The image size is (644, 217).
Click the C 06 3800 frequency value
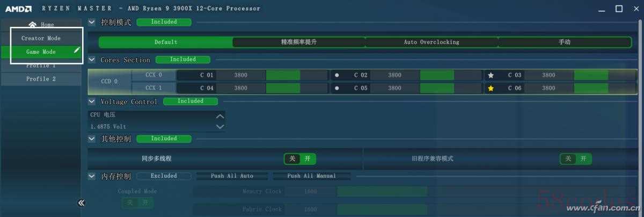549,88
